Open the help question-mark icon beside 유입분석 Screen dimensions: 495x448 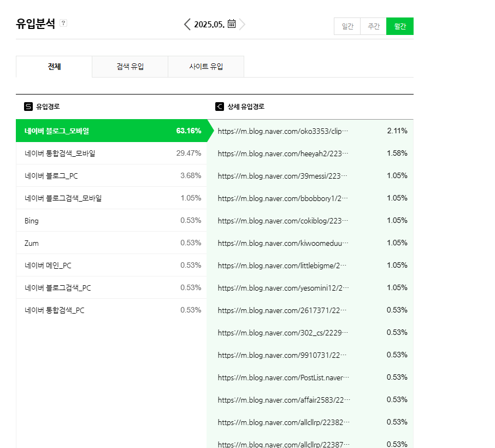coord(63,23)
